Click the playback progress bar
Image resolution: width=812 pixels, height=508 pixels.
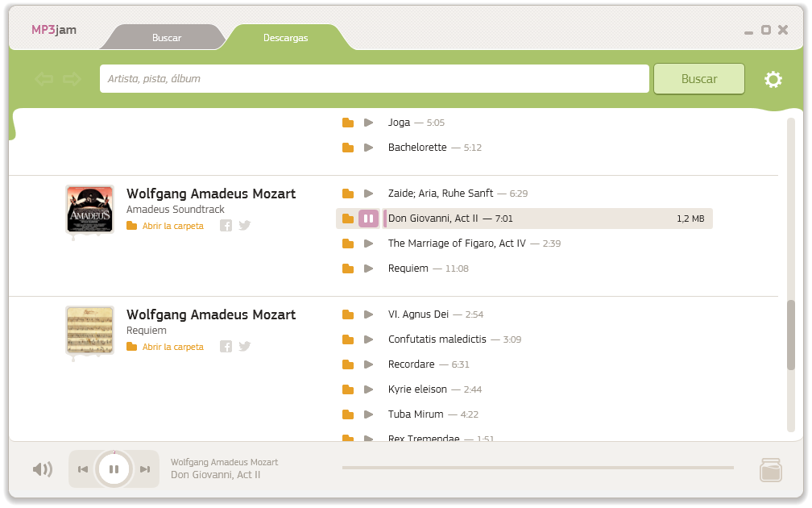538,468
